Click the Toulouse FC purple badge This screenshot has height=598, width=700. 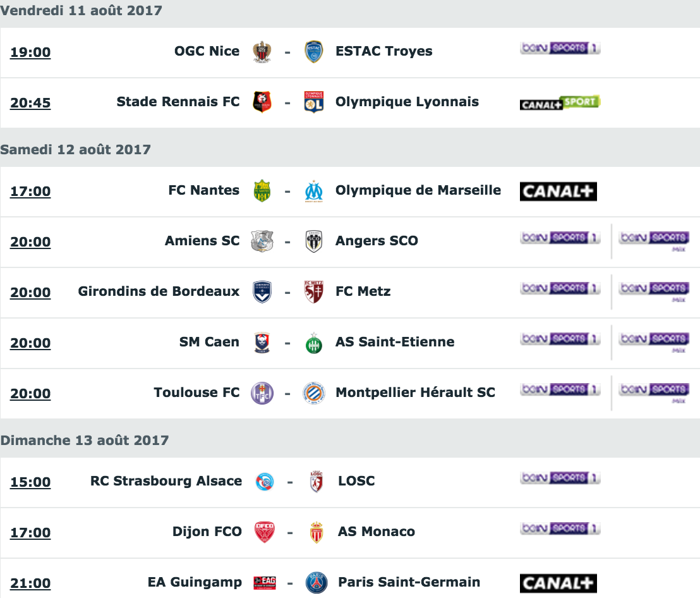pyautogui.click(x=262, y=393)
